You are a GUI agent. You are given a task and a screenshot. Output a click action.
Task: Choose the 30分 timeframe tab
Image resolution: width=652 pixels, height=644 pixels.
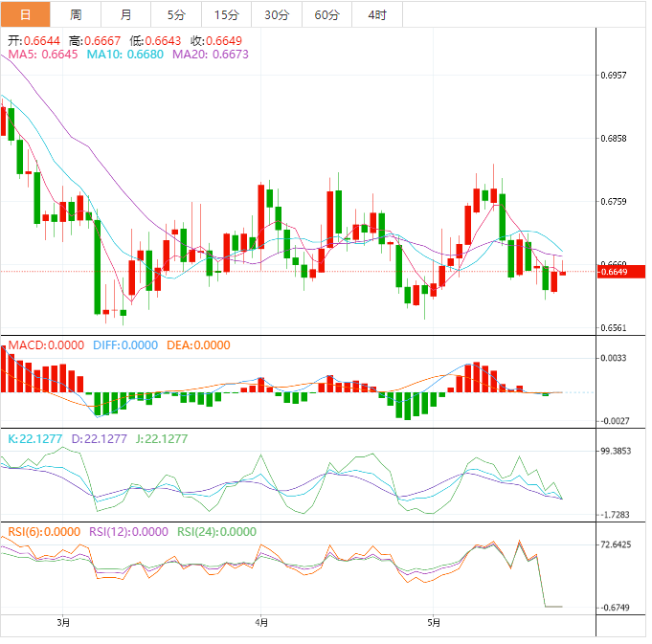pyautogui.click(x=277, y=14)
